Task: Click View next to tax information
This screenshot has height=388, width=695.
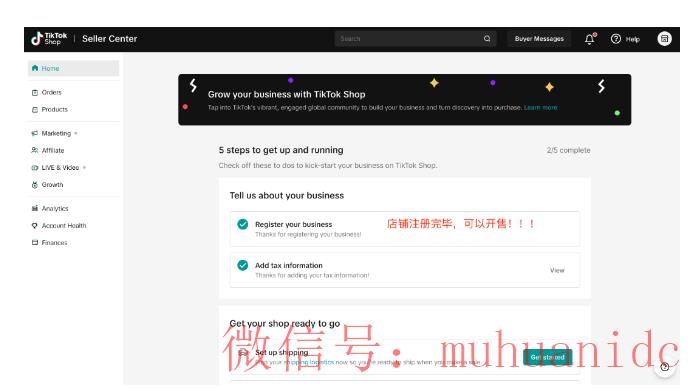Action: tap(557, 270)
